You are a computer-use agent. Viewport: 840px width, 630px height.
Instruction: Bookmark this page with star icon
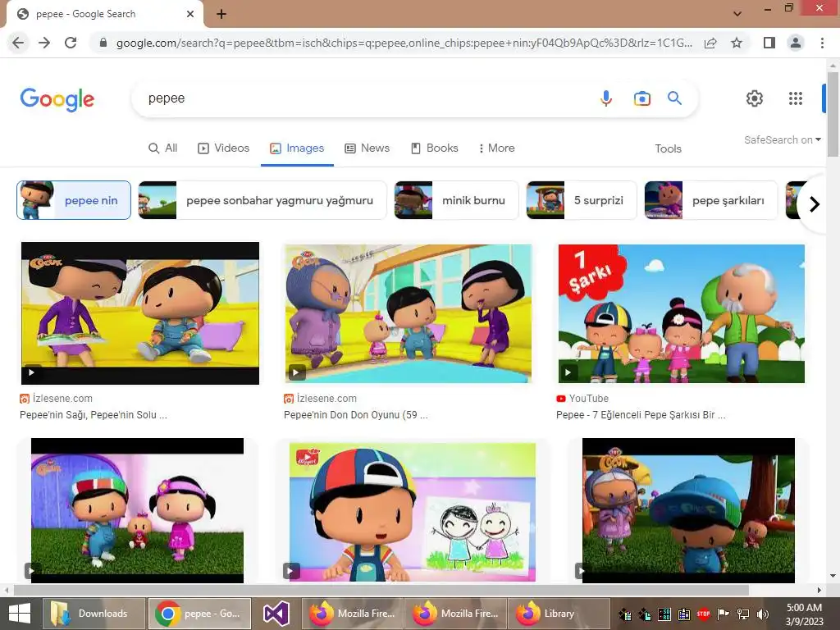click(x=737, y=43)
